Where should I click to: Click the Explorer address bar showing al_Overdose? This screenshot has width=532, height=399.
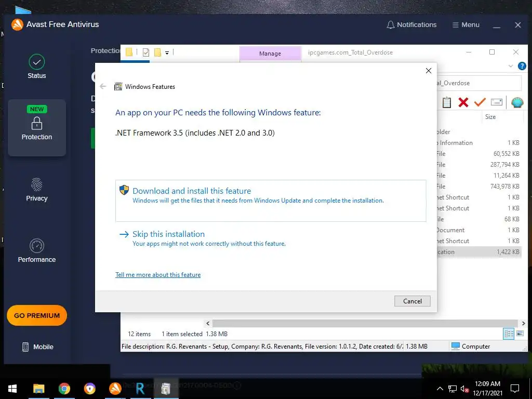click(478, 83)
